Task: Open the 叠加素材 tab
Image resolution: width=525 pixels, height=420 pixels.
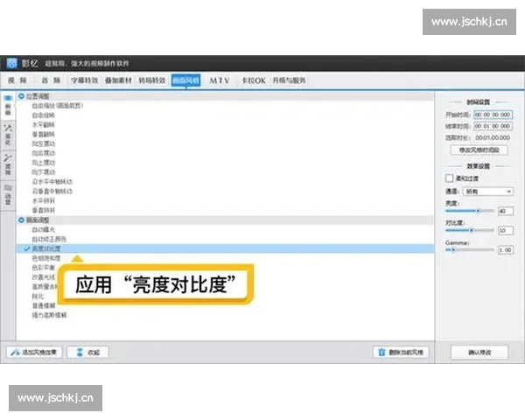Action: 118,80
